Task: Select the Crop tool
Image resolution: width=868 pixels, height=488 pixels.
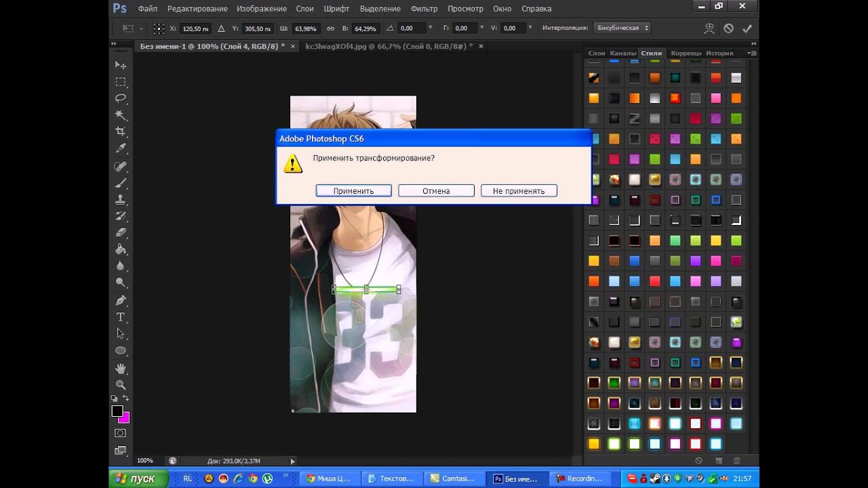Action: [x=121, y=131]
